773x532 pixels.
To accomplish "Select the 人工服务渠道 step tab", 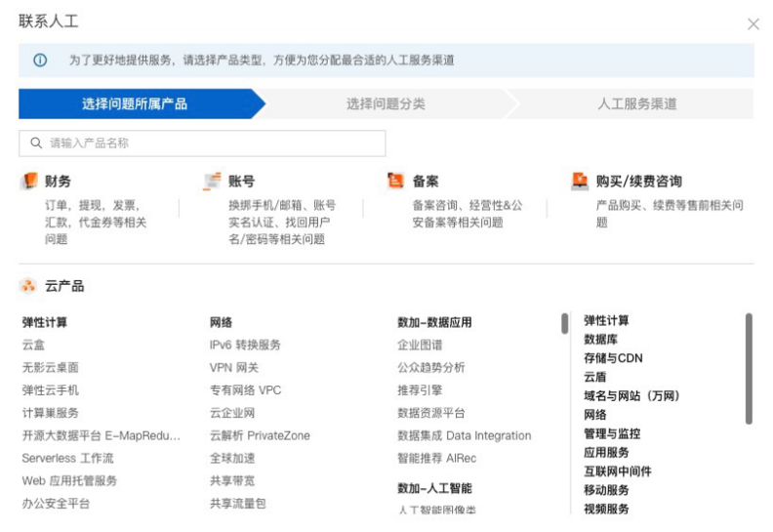I will click(x=636, y=103).
